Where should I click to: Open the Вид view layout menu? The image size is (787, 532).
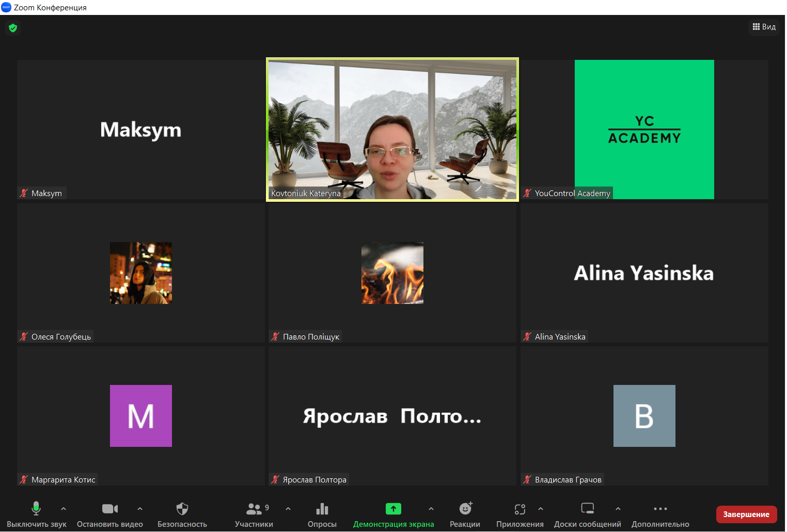point(764,27)
